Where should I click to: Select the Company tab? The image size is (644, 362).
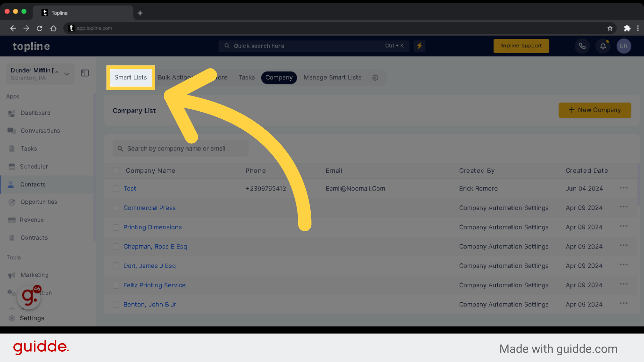[279, 77]
